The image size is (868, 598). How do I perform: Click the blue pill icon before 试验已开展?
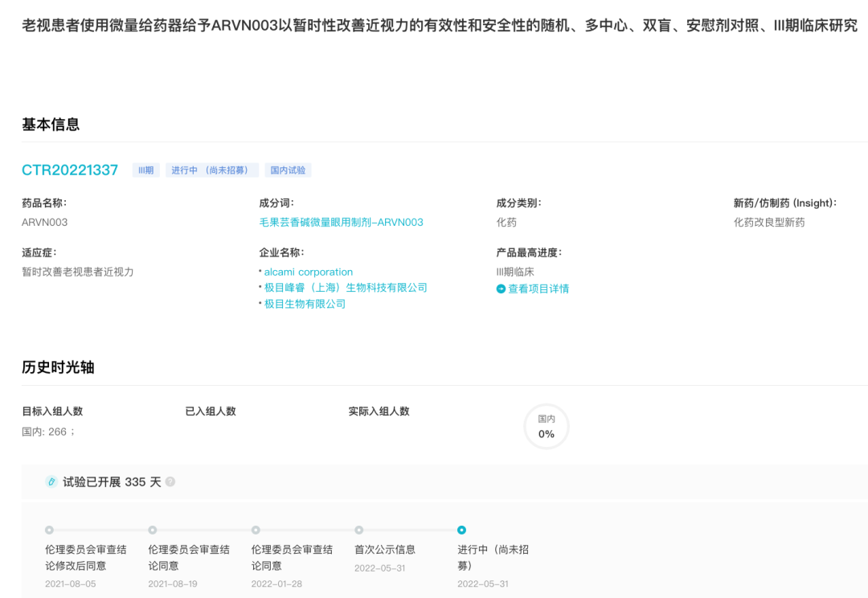52,482
